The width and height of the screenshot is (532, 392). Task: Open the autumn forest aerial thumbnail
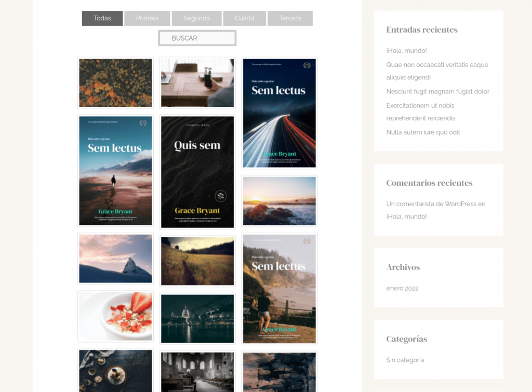[115, 83]
